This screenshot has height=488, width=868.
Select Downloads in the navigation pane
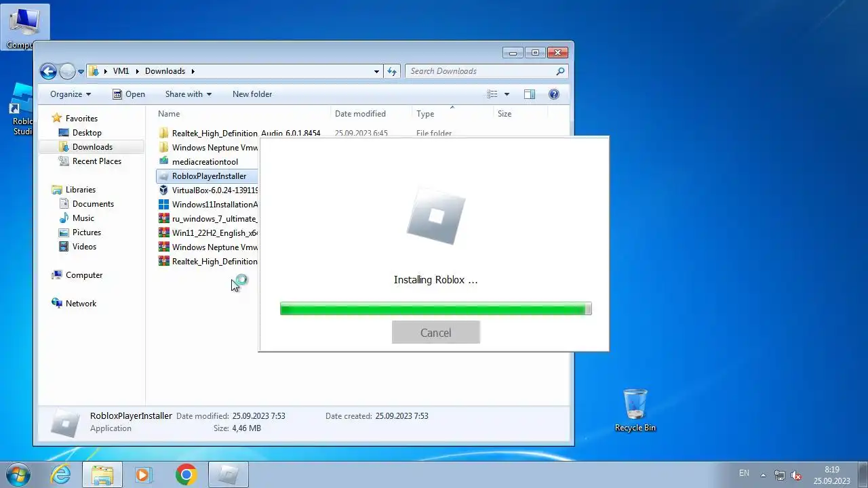click(x=92, y=147)
